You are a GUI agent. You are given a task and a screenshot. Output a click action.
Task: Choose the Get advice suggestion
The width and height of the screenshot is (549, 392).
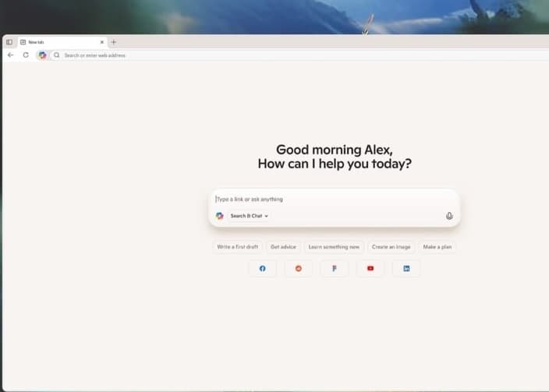(x=283, y=247)
